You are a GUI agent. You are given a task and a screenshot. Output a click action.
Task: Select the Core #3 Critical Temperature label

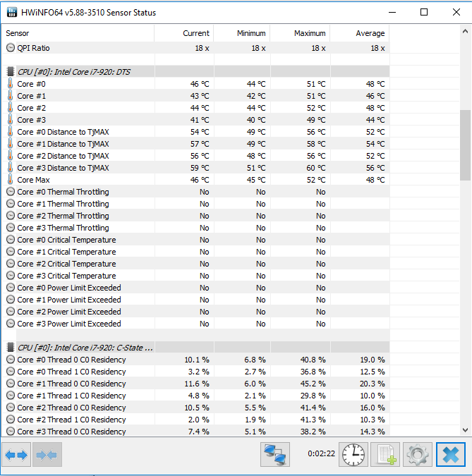click(66, 276)
